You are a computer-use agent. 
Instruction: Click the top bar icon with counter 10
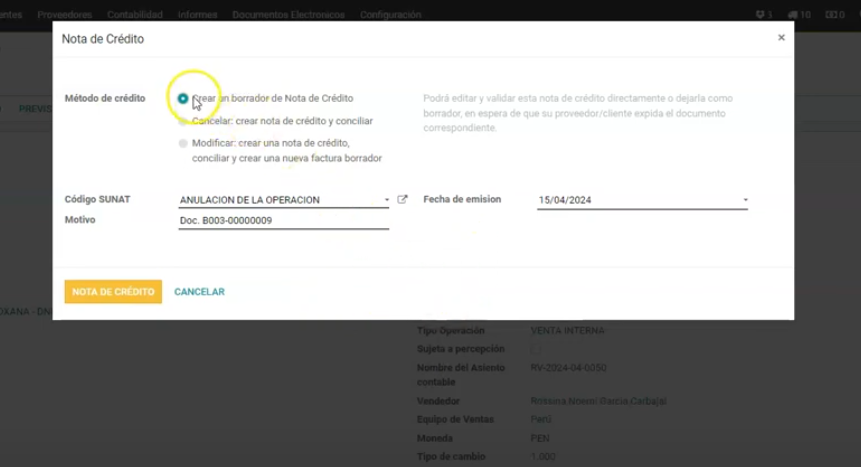click(x=799, y=15)
